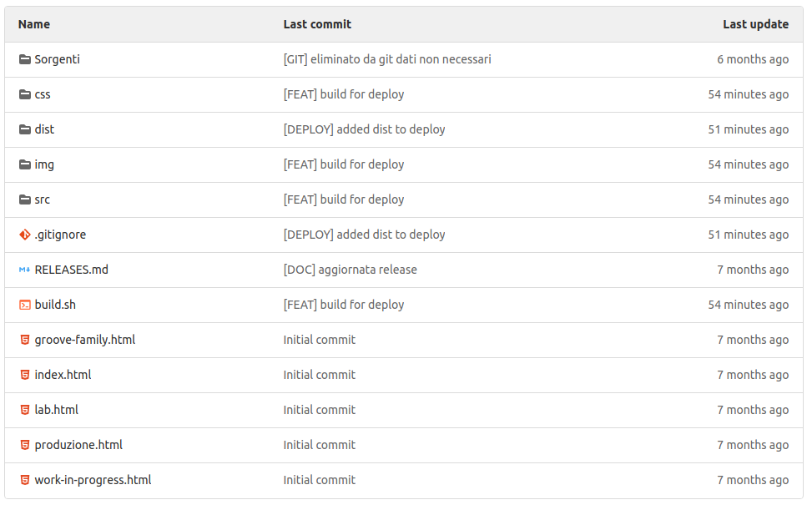The width and height of the screenshot is (812, 505).
Task: Click the folder icon next to dist
Action: [25, 129]
